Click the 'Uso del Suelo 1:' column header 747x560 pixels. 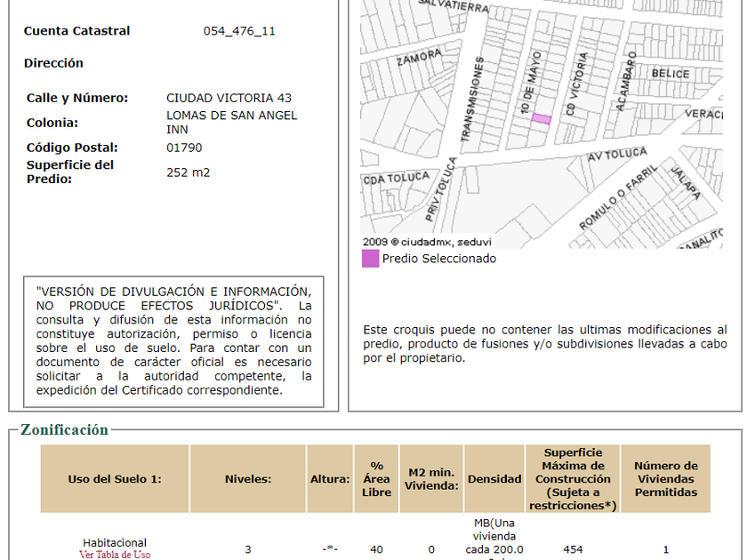tap(115, 479)
